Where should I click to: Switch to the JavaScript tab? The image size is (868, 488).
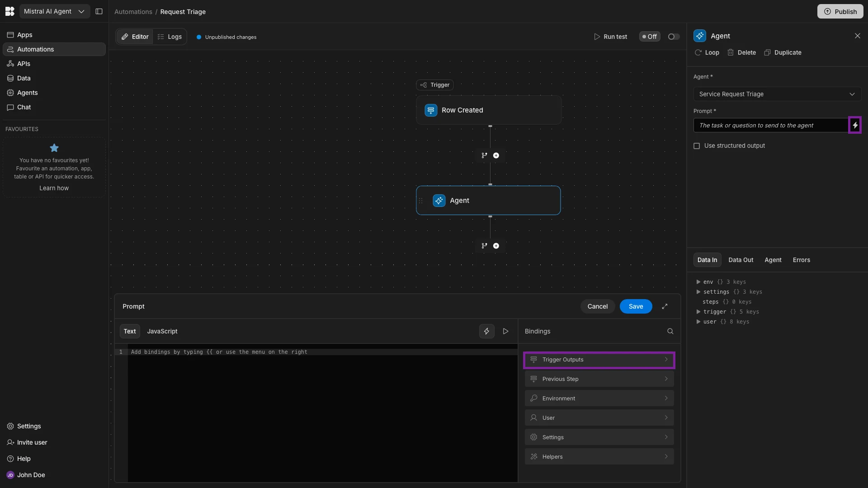162,331
